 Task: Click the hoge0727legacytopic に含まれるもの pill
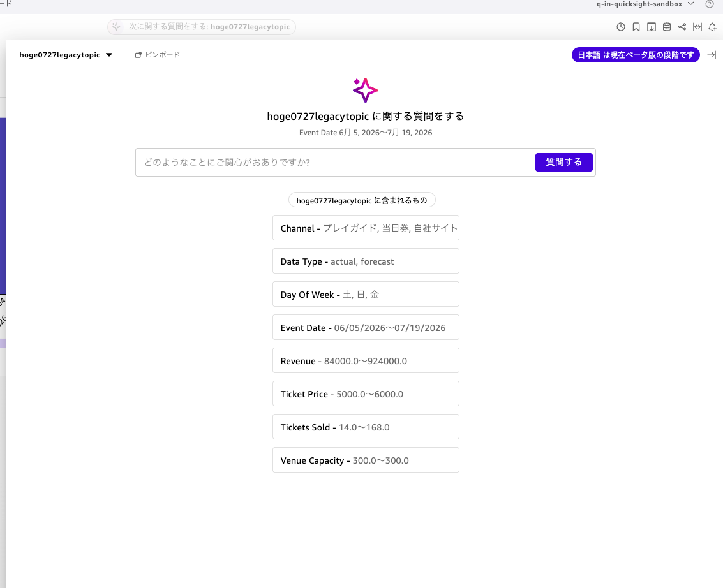(361, 200)
